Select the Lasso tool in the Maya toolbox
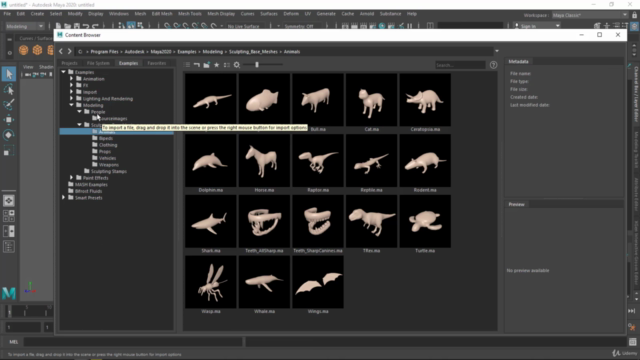 click(x=9, y=89)
